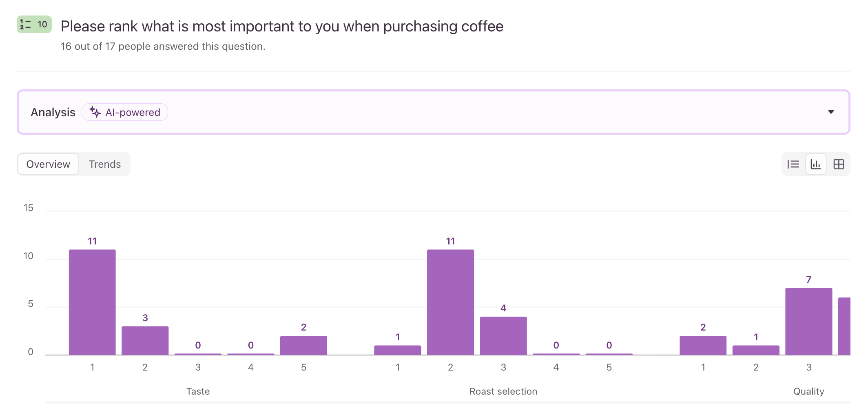Switch to the table grid view icon
The height and width of the screenshot is (404, 868).
[839, 164]
